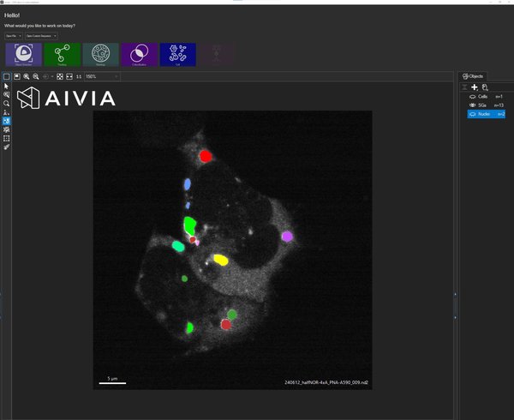Viewport: 514px width, 420px height.
Task: Set zoom to 1:1 scale
Action: tap(79, 77)
